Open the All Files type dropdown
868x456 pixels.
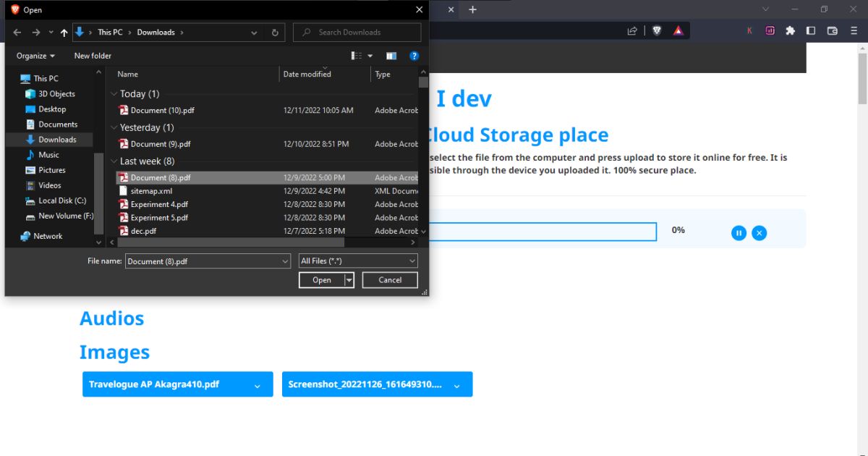[x=358, y=261]
